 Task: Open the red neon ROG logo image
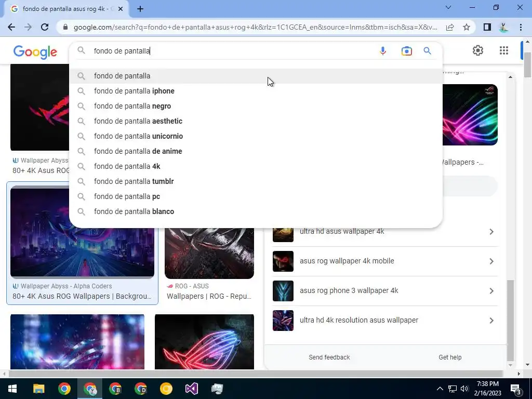coord(204,342)
